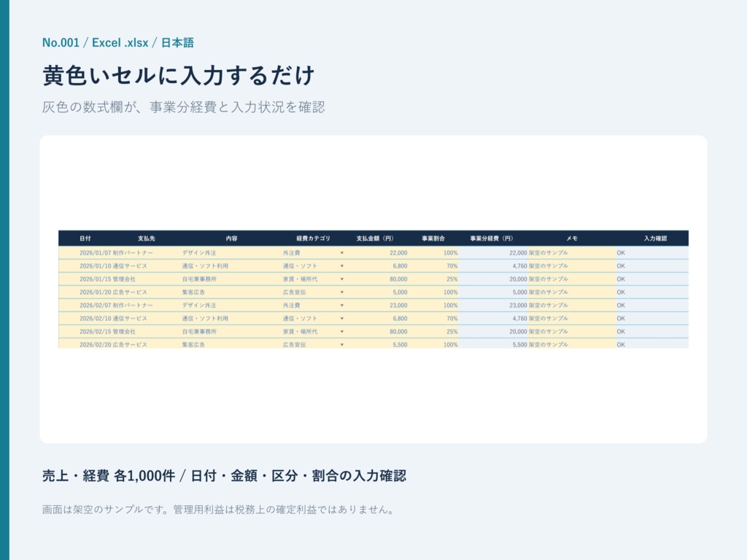Click the 入力確認 column header

click(x=655, y=238)
